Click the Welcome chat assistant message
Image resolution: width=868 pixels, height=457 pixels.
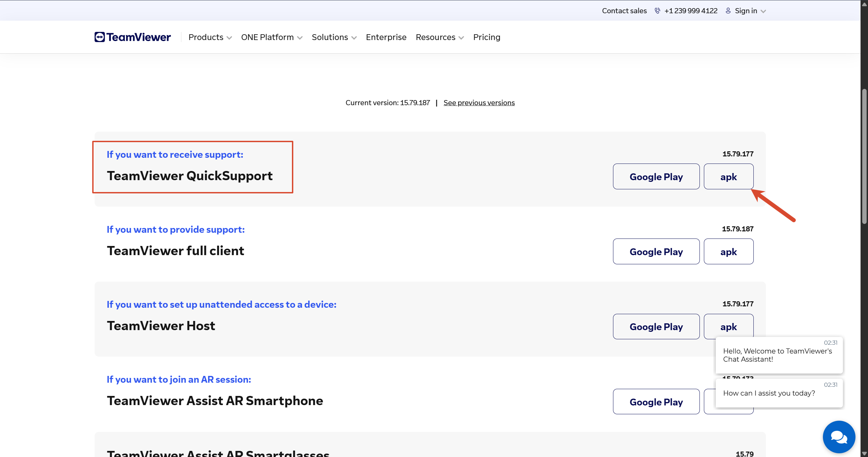coord(779,355)
